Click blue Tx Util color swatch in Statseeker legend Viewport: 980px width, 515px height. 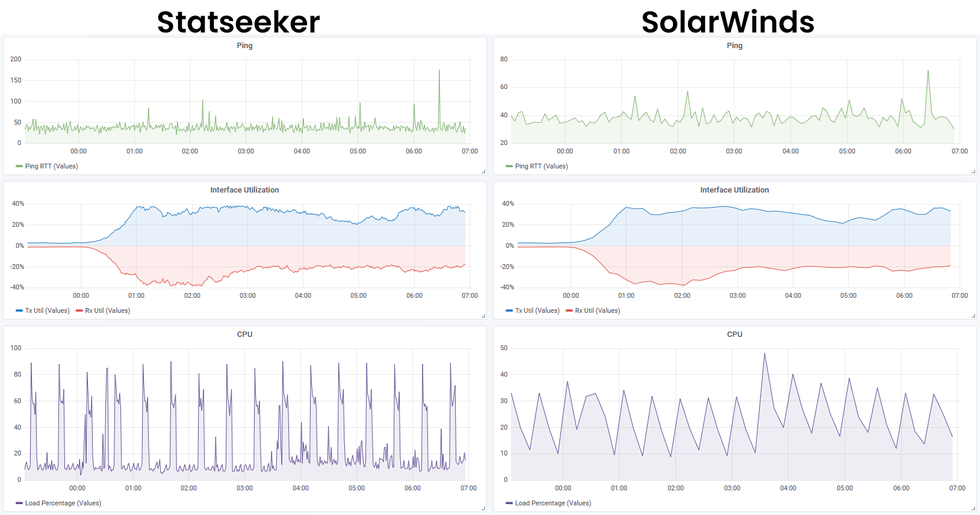click(x=19, y=310)
